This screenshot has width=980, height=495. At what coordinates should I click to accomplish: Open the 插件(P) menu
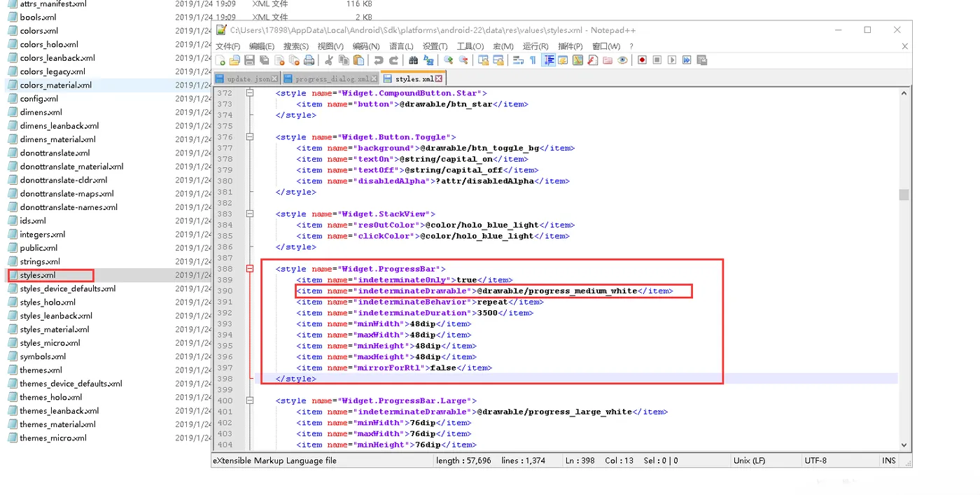(570, 46)
